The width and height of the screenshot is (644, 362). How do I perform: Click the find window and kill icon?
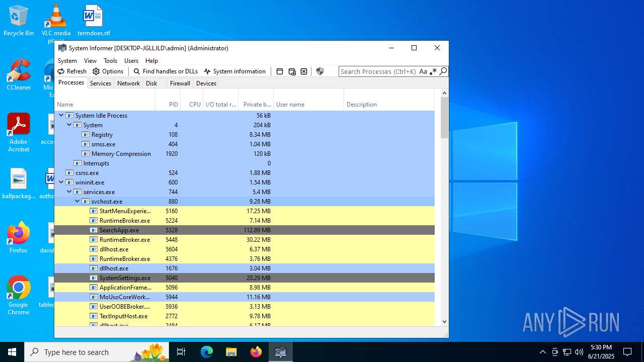pos(304,71)
